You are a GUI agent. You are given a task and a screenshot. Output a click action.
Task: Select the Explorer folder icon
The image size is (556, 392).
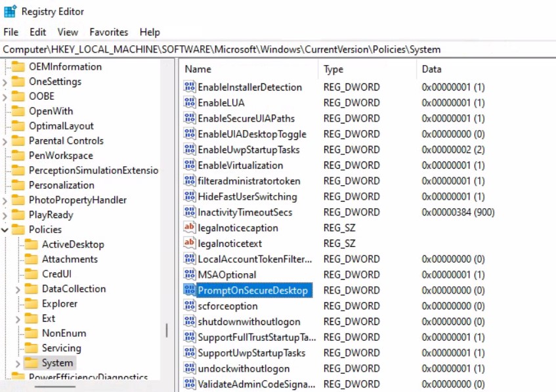32,303
